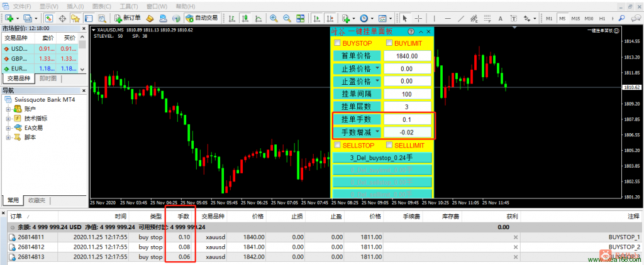
Task: Expand the 脚本 tree node
Action: click(8, 138)
